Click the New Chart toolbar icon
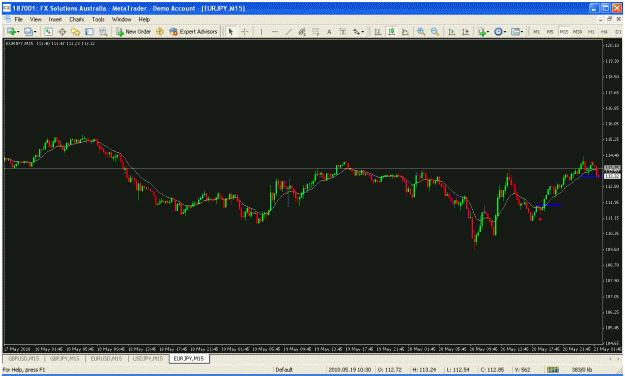This screenshot has width=625, height=376. [11, 31]
